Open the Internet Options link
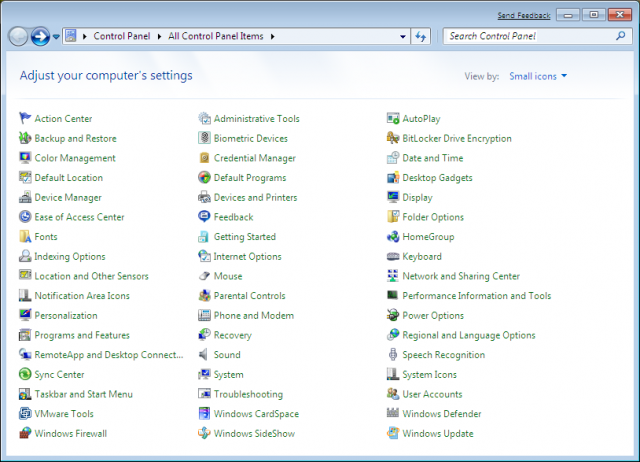This screenshot has height=462, width=640. 247,256
